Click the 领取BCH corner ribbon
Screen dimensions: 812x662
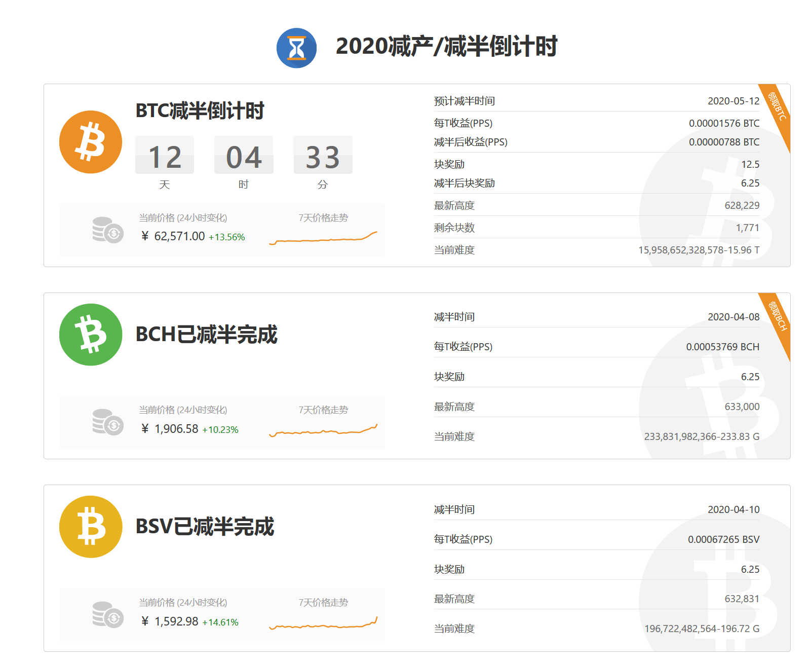click(x=776, y=317)
